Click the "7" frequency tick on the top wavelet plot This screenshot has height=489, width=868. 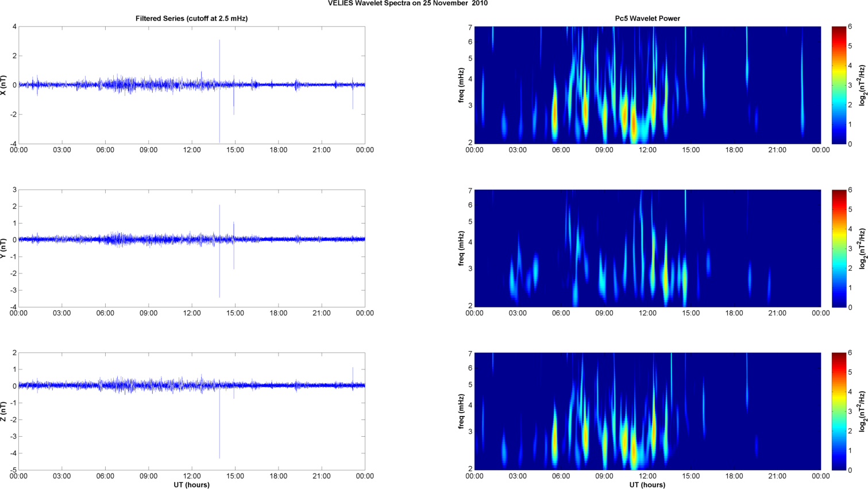(470, 28)
